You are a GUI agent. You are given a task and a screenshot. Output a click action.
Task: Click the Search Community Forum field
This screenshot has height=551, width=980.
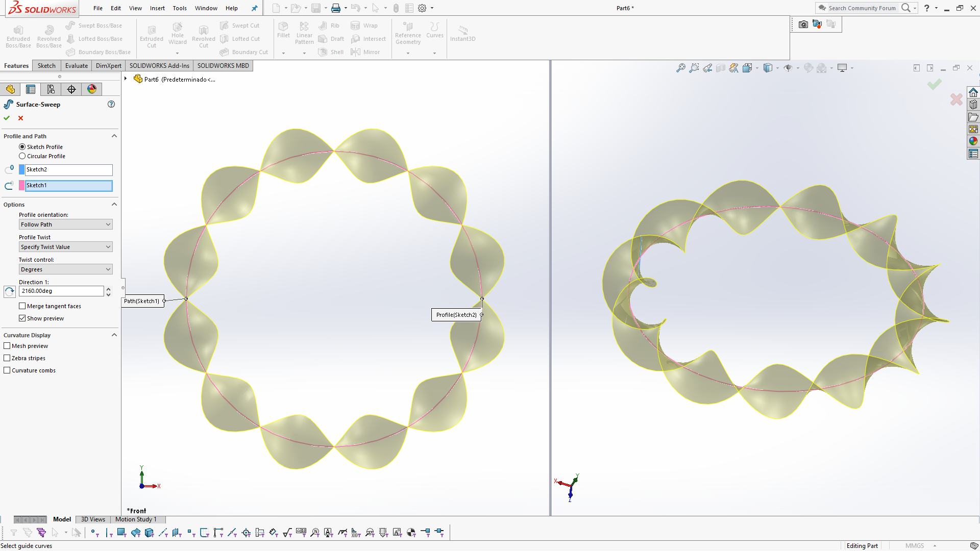[863, 8]
